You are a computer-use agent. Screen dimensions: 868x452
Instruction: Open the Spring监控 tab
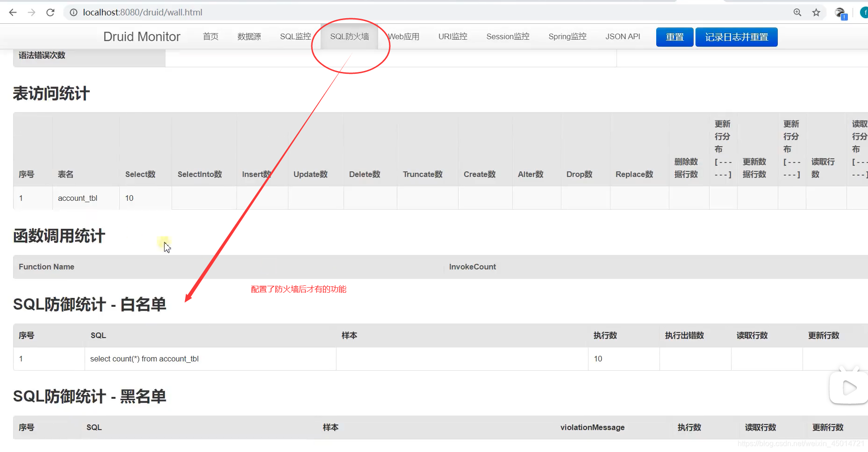567,36
